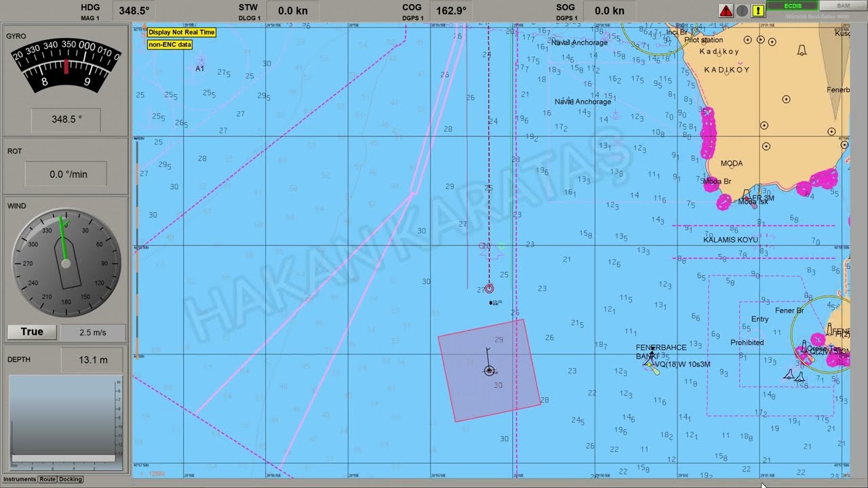Screen dimensions: 868x488
Task: Click the wind speed 2.5 m/s readout
Action: (93, 332)
